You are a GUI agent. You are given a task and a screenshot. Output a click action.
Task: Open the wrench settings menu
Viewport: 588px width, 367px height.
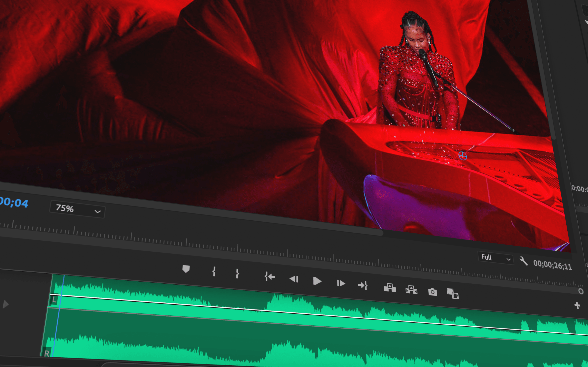(x=523, y=261)
